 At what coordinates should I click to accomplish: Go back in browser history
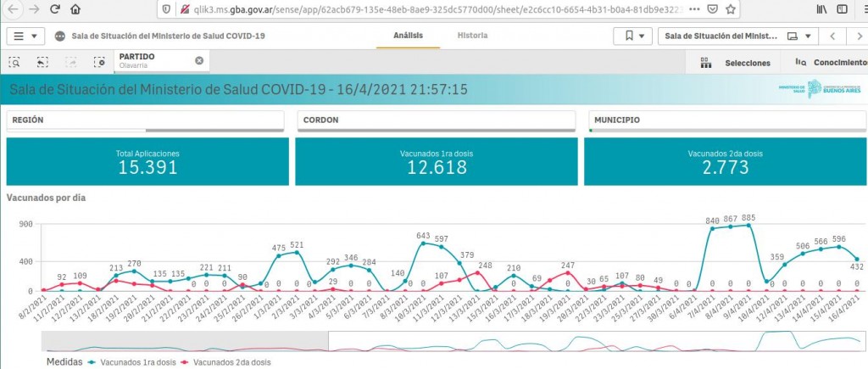tap(13, 9)
